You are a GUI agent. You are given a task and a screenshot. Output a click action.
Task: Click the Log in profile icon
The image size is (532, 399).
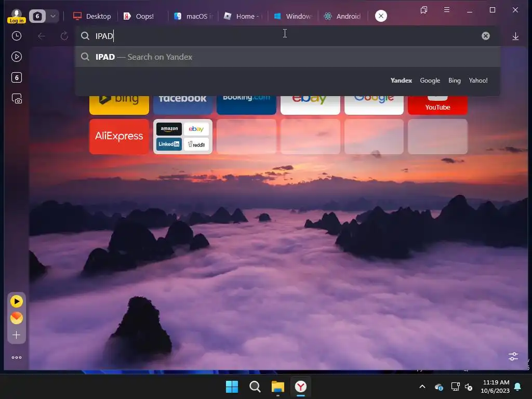(x=16, y=16)
